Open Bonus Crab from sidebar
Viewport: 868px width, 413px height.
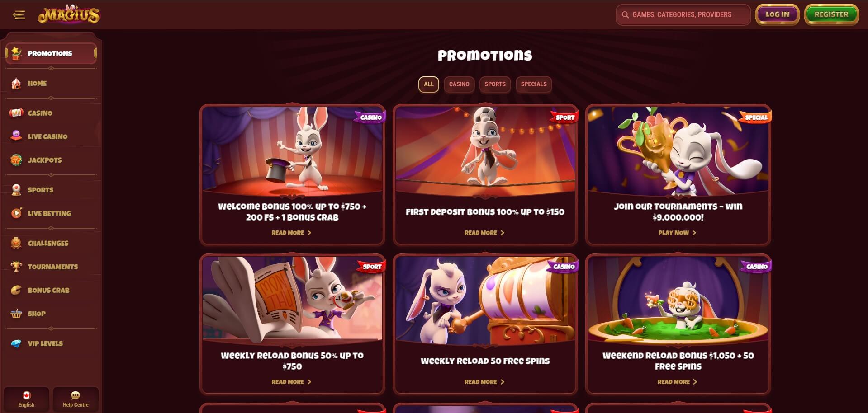48,290
